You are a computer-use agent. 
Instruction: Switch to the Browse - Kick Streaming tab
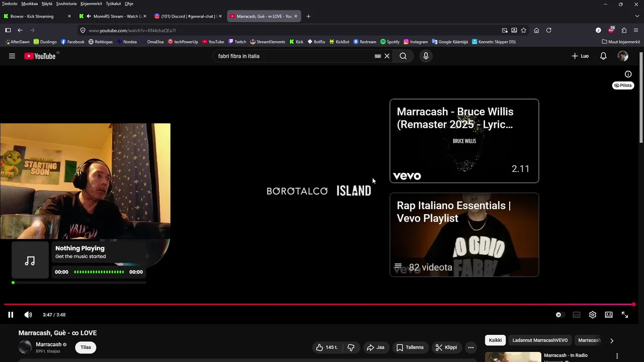coord(38,16)
